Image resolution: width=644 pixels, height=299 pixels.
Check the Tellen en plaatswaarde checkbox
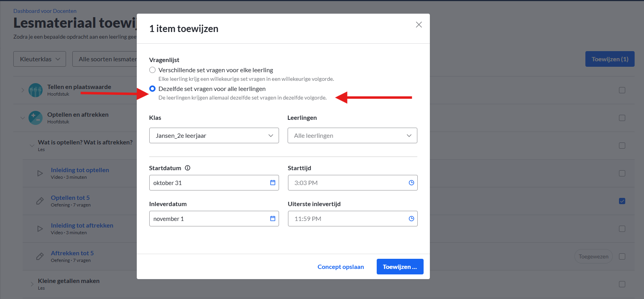[x=622, y=90]
